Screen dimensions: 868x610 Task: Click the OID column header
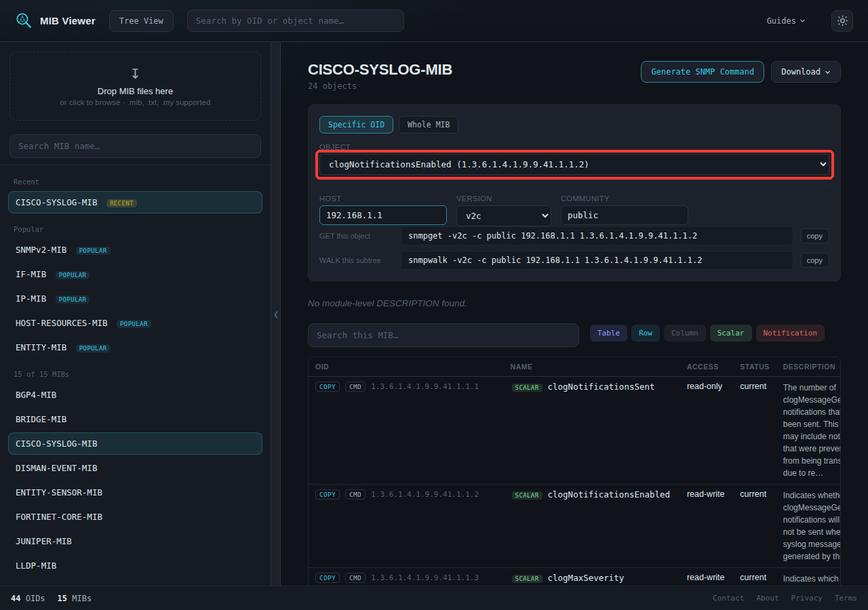(322, 367)
